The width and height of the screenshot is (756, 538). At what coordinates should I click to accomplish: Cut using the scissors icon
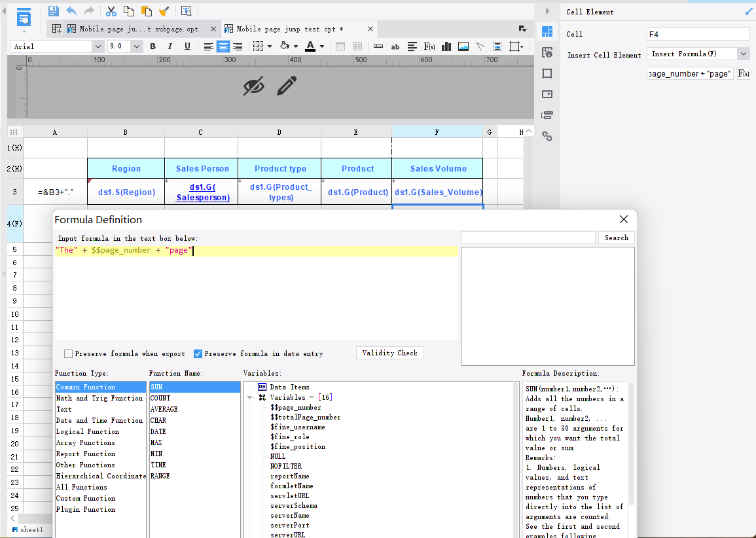point(111,11)
